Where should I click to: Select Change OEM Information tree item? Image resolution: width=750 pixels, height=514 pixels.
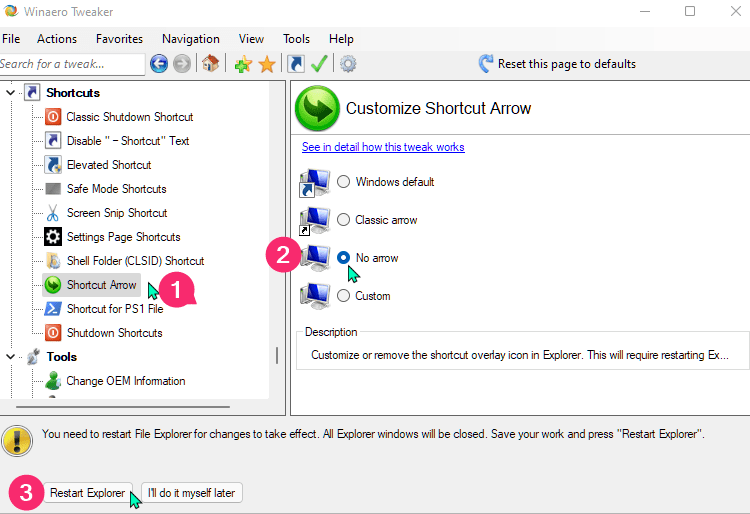tap(126, 381)
